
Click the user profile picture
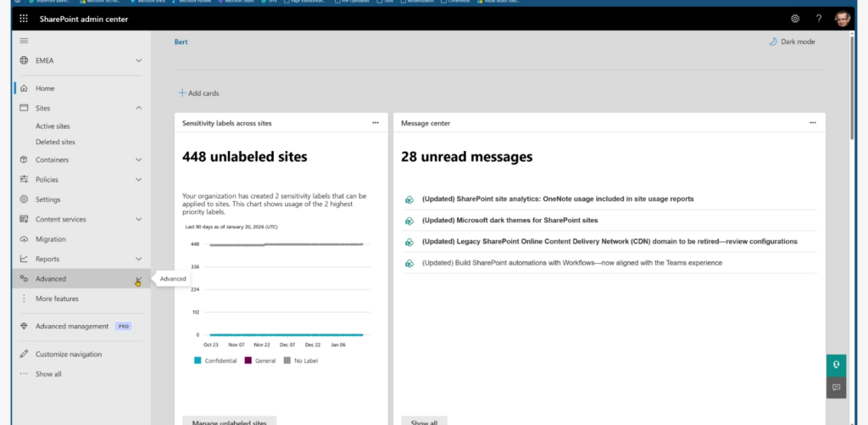[x=842, y=18]
